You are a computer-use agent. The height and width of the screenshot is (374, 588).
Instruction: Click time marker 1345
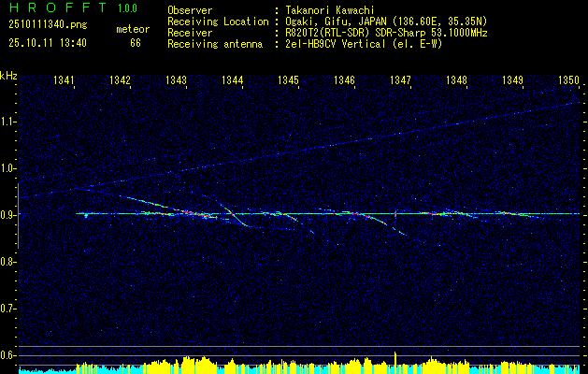coord(288,79)
